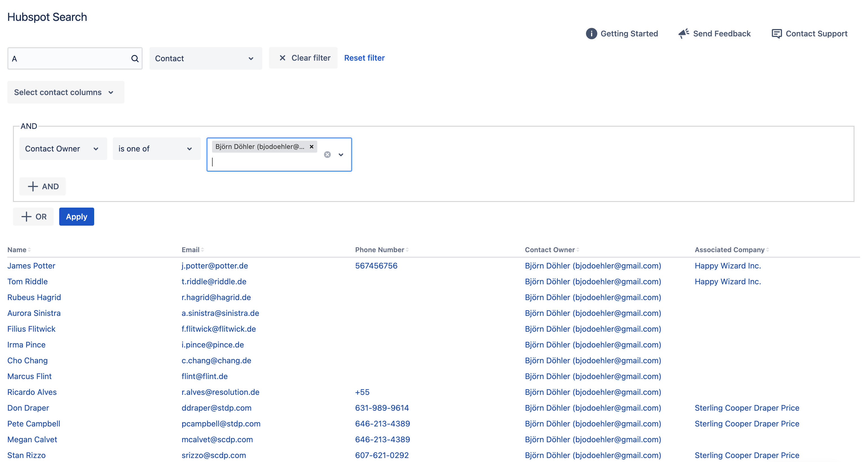Click the Send Feedback megaphone icon

click(683, 34)
